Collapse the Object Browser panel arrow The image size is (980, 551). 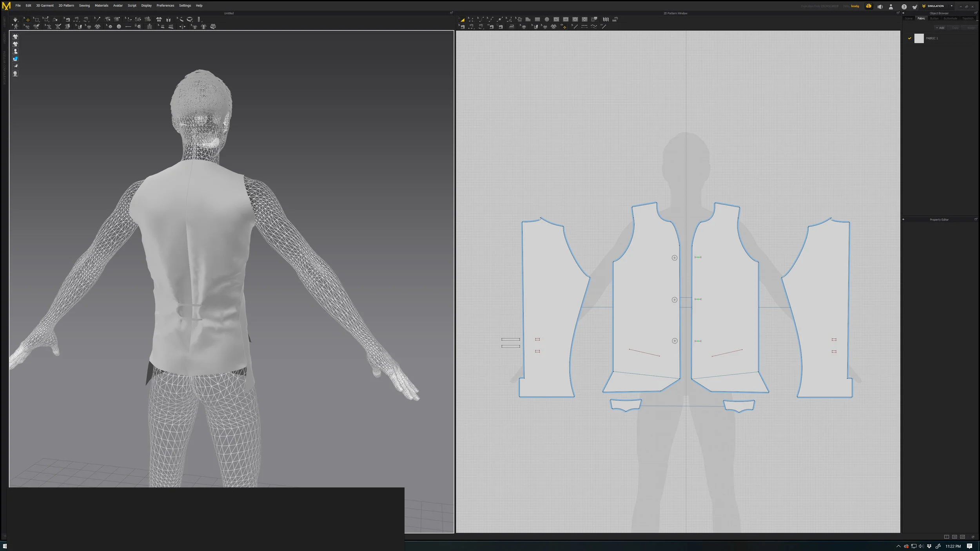[904, 13]
